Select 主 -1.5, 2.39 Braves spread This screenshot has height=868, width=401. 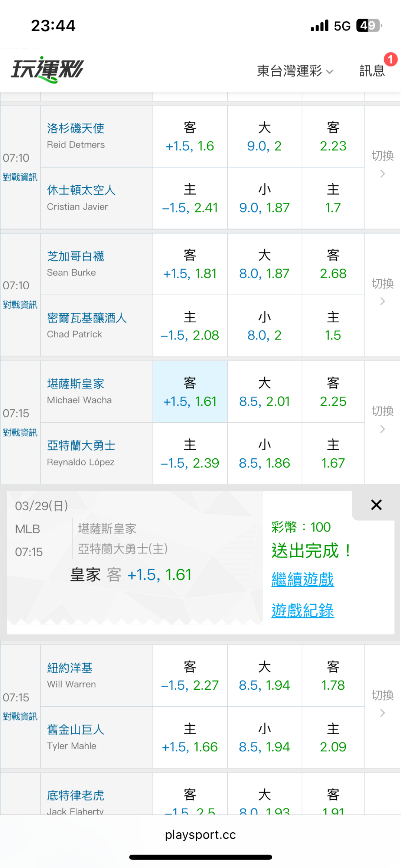[x=190, y=454]
